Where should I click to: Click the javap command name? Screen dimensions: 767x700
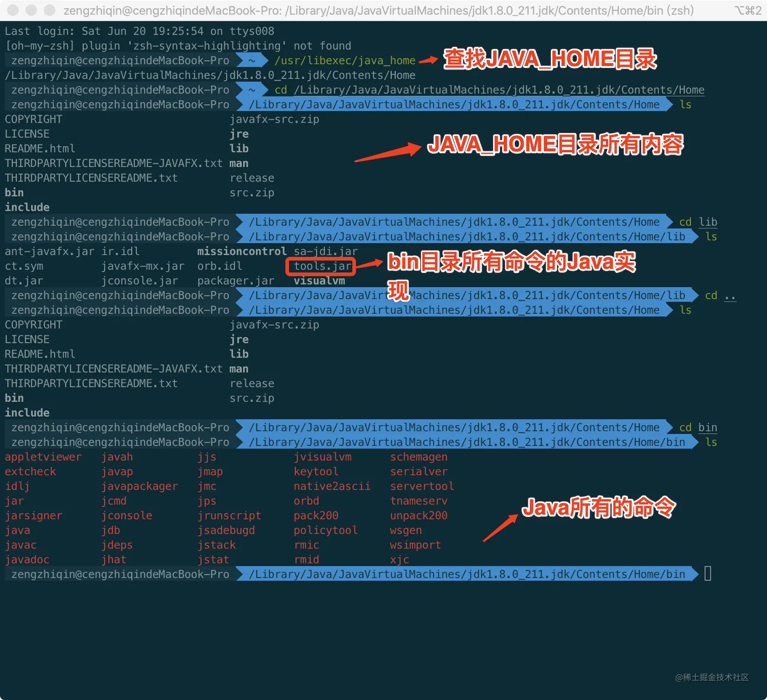pos(117,472)
